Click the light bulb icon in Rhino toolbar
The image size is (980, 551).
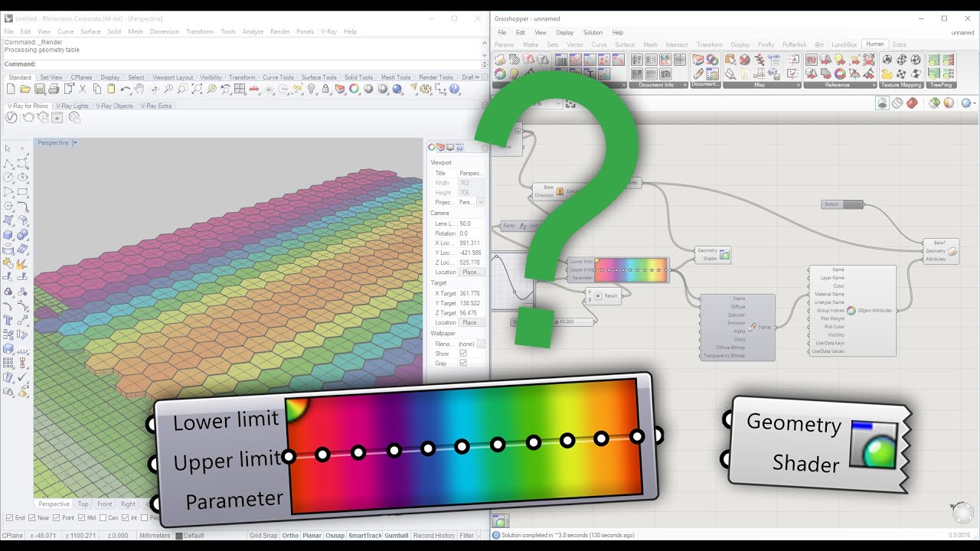pyautogui.click(x=312, y=90)
